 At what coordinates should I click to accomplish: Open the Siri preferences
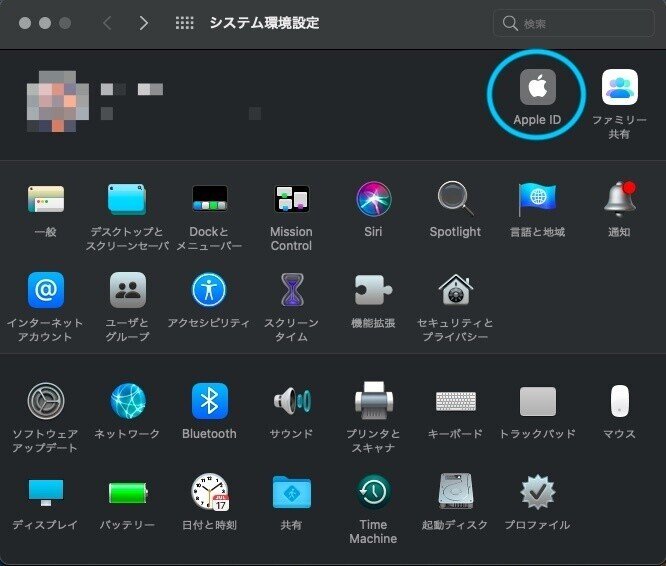373,199
